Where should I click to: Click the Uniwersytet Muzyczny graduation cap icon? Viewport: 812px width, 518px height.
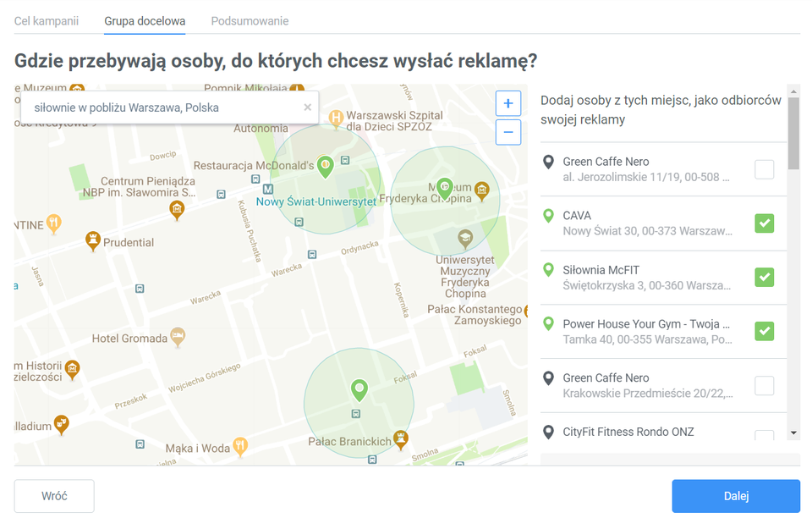(x=465, y=240)
